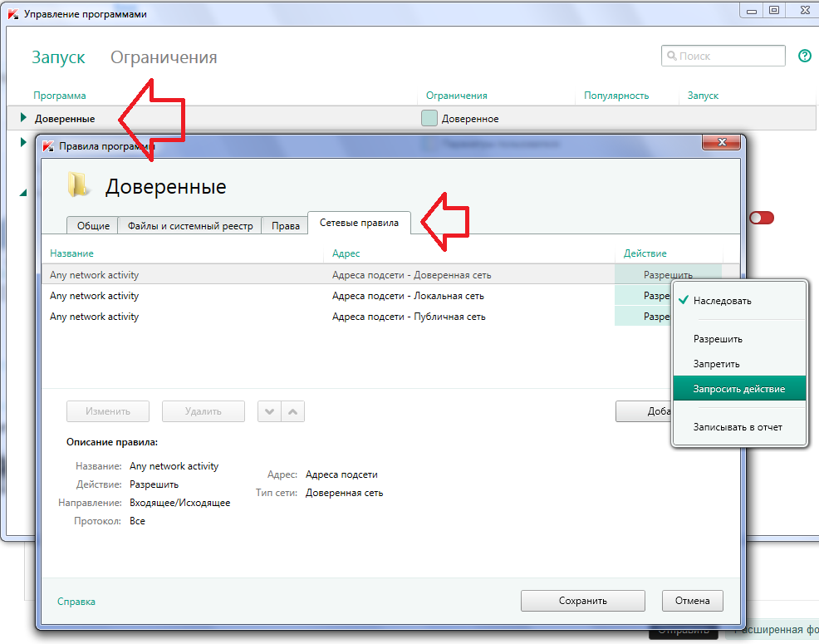Switch to the Общие tab
Image resolution: width=819 pixels, height=644 pixels.
[93, 226]
